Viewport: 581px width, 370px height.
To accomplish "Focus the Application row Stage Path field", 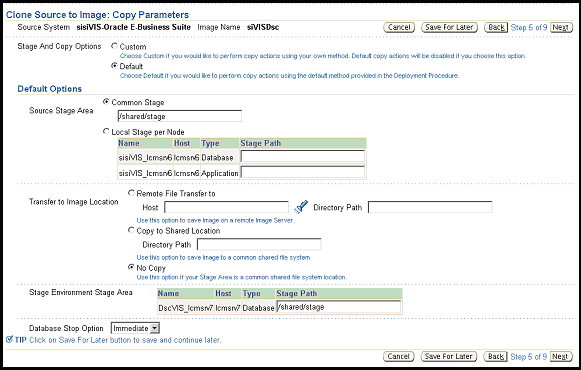I will [x=303, y=172].
